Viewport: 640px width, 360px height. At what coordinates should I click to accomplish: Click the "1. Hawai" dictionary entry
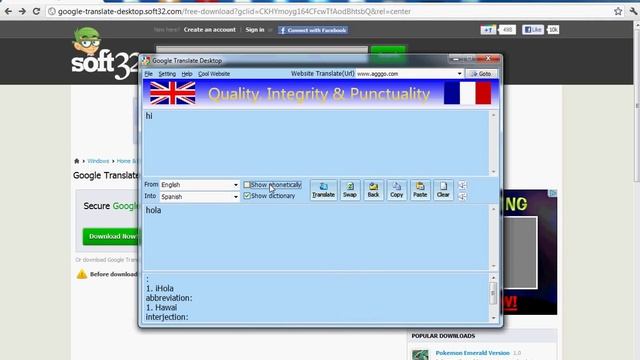[x=161, y=307]
